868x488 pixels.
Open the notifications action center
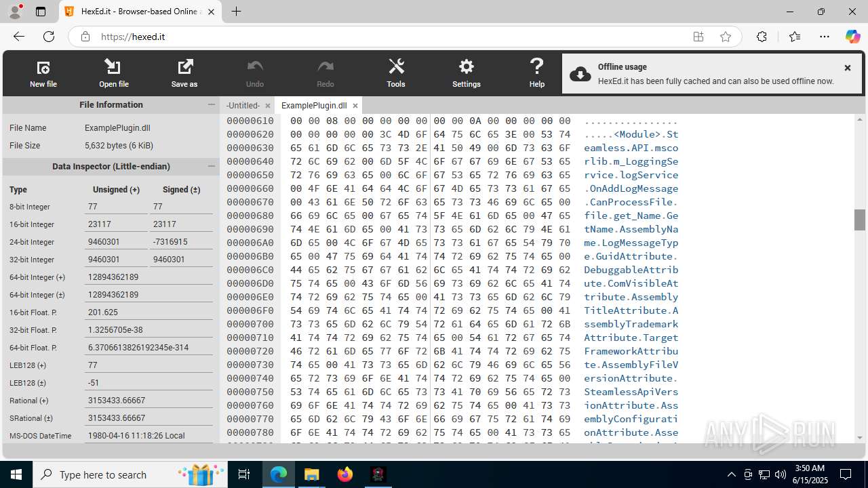[x=846, y=474]
